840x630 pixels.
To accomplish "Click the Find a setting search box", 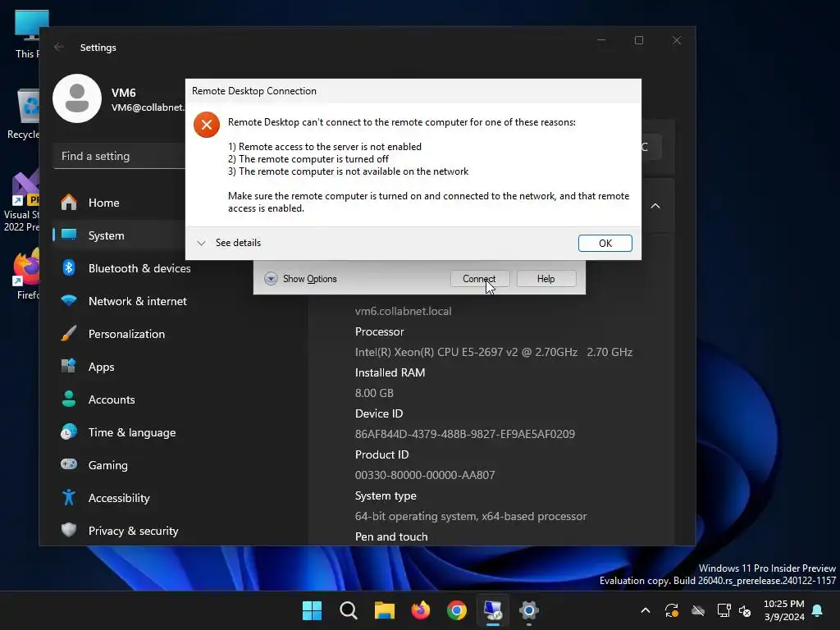I will [x=120, y=156].
